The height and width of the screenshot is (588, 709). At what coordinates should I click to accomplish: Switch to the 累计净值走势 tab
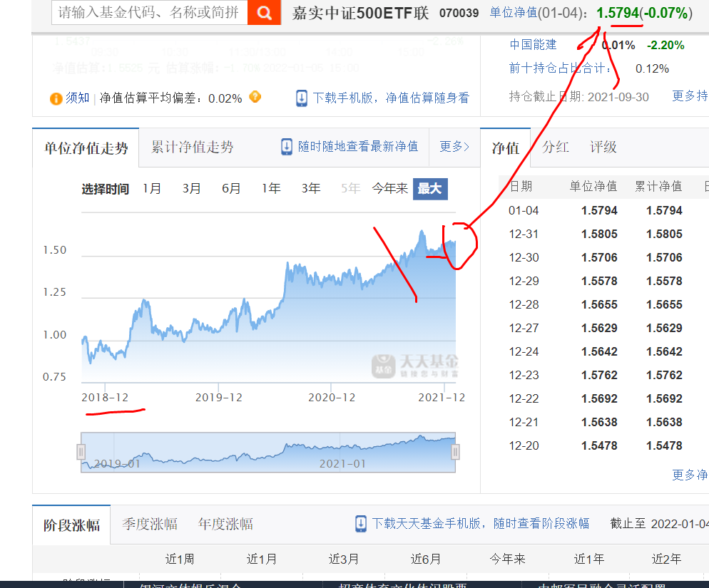point(192,148)
